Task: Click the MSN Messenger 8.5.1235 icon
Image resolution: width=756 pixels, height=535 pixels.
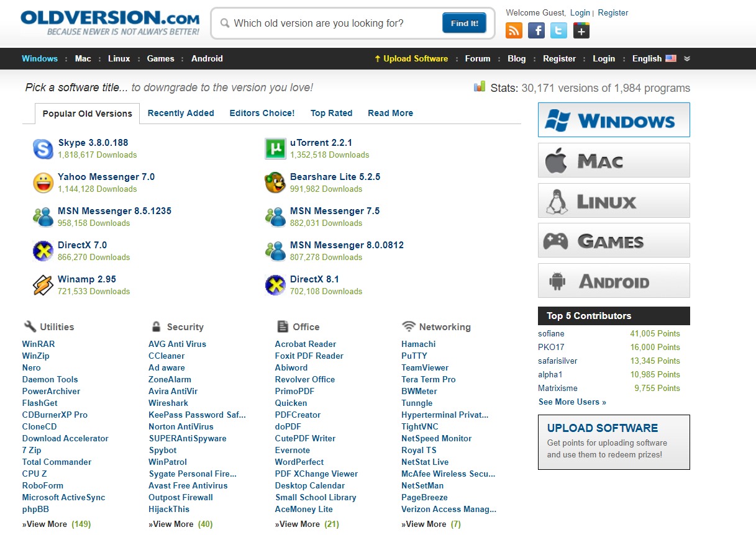Action: pyautogui.click(x=43, y=217)
